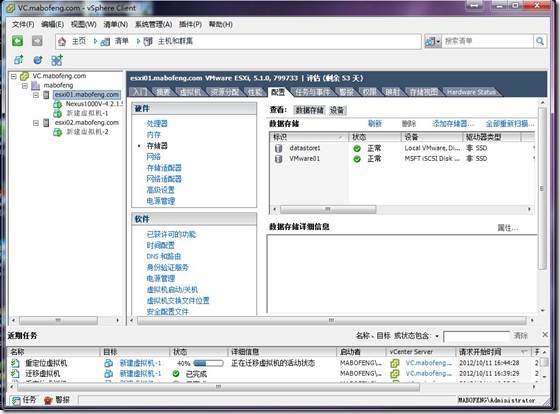The width and height of the screenshot is (560, 414).
Task: Click the 迁移虚拟机 task icon
Action: [15, 374]
